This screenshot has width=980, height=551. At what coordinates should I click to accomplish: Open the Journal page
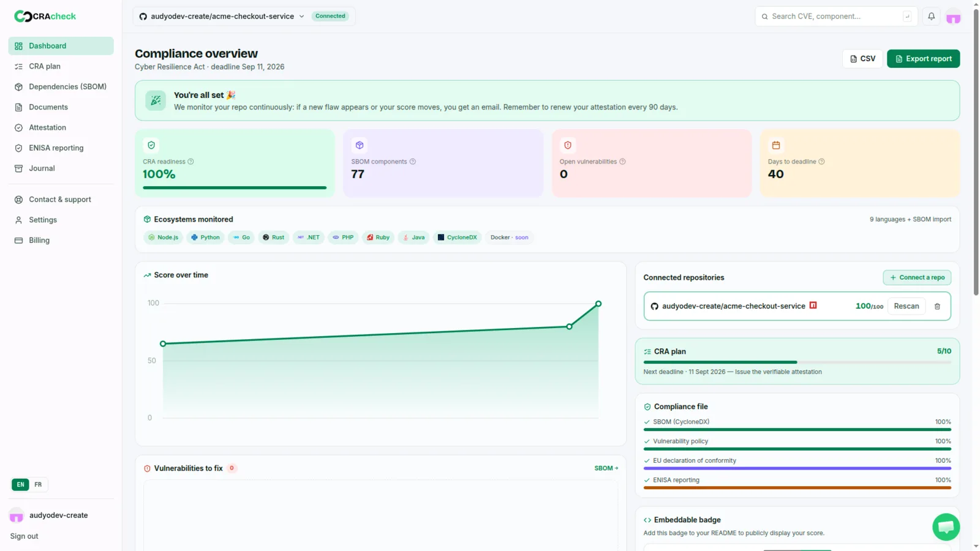[61, 168]
